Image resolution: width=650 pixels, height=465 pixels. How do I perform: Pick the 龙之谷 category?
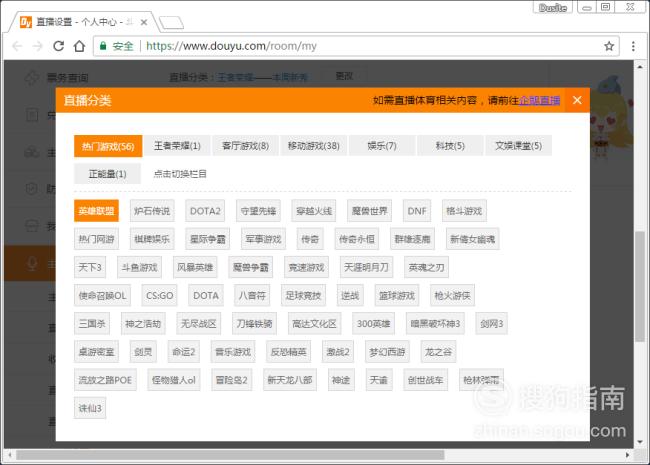438,351
